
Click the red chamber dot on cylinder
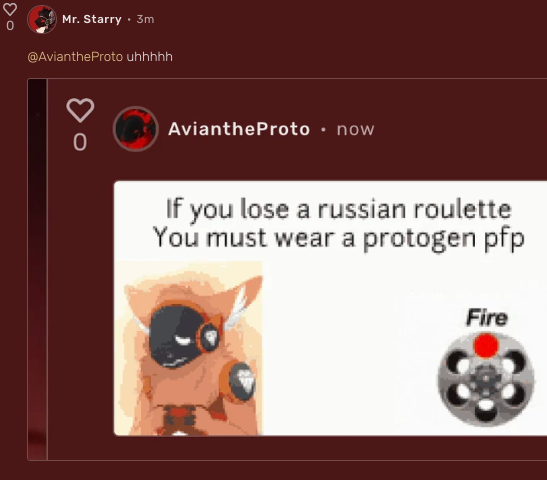tap(486, 346)
